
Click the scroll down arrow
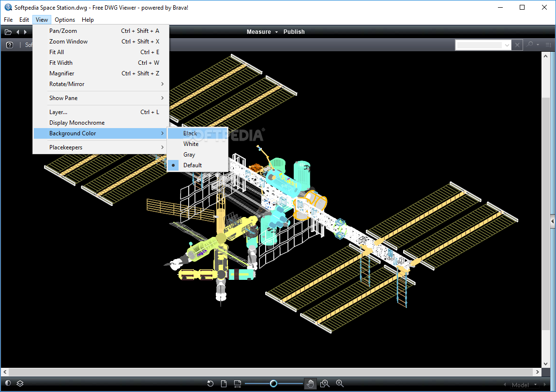tap(546, 364)
